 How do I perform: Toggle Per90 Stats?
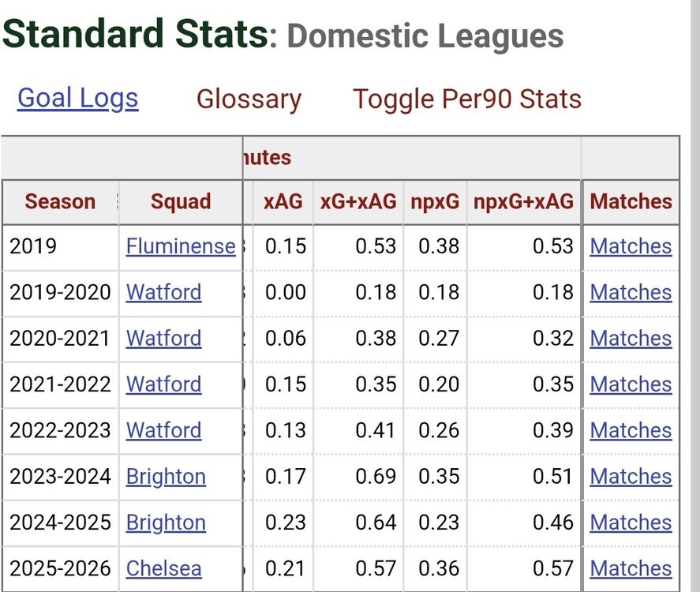(x=467, y=99)
